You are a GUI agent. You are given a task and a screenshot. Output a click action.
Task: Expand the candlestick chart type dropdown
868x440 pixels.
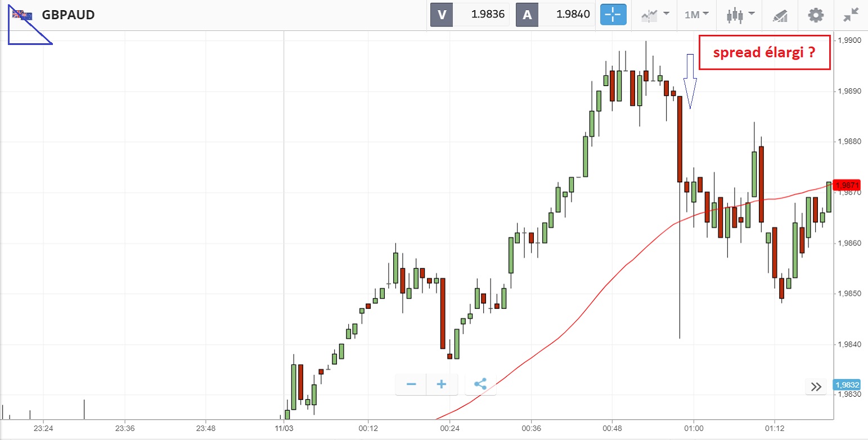pos(739,15)
